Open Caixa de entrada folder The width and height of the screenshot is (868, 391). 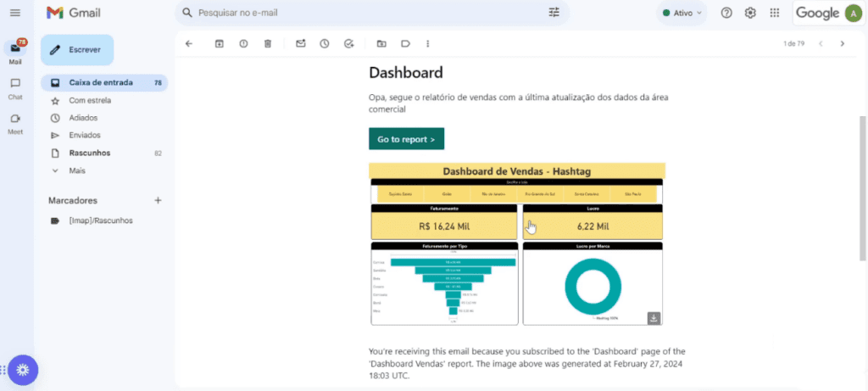[104, 82]
